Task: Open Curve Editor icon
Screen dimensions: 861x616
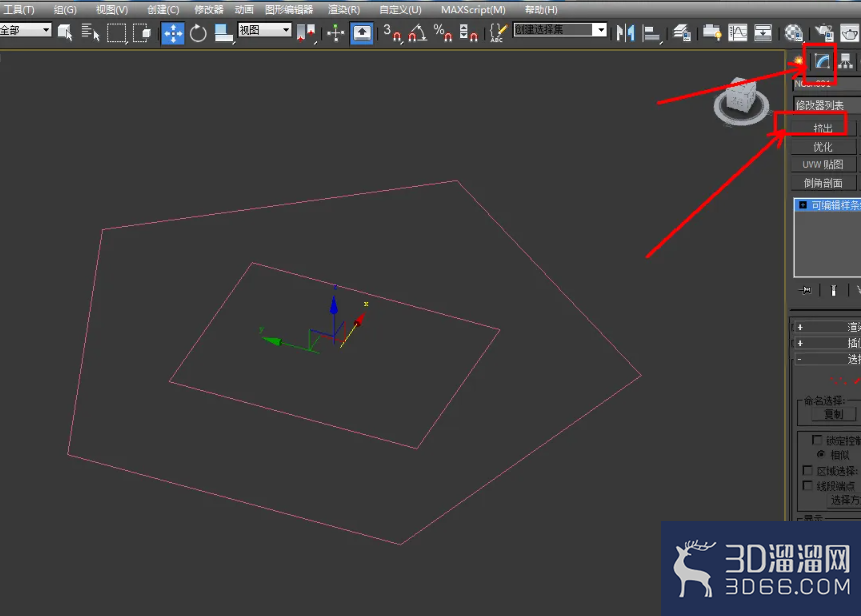Action: tap(737, 33)
